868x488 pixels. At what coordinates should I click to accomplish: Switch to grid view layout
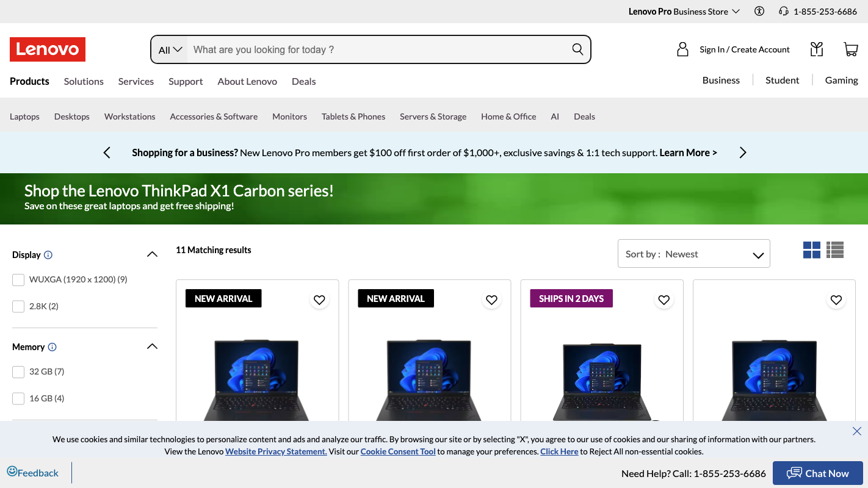point(812,250)
